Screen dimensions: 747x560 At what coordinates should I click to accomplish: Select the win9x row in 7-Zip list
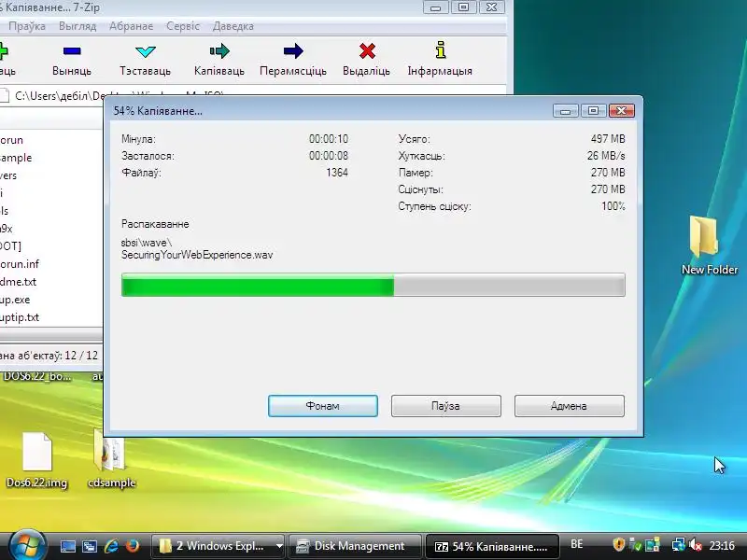tap(51, 229)
